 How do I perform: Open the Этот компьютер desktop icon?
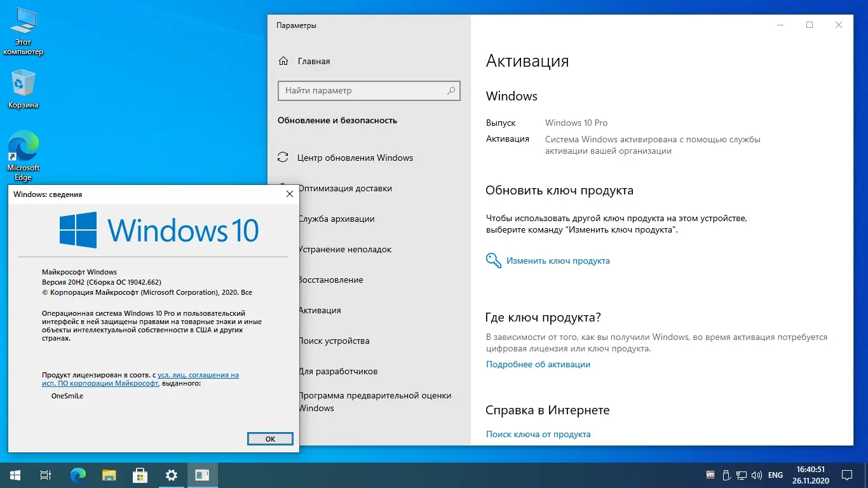click(x=24, y=32)
